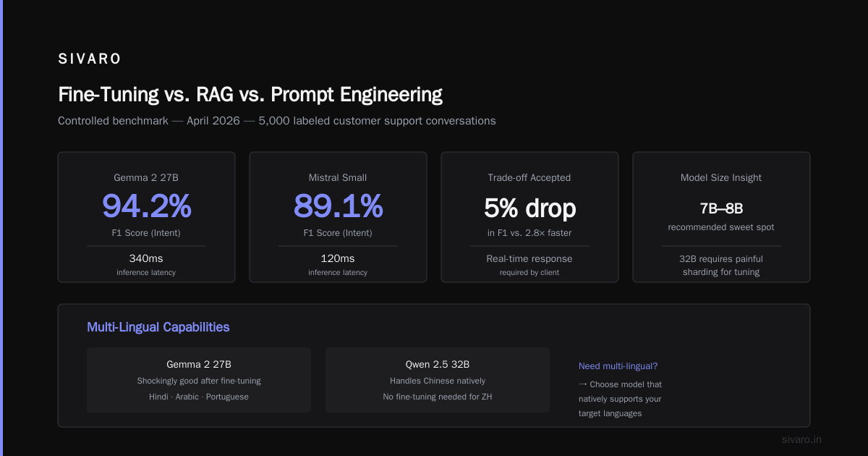The image size is (868, 456).
Task: Click the SIVARO logo text
Action: 90,59
